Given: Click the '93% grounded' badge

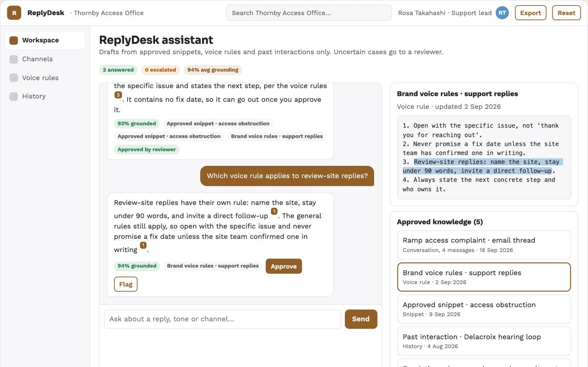Looking at the screenshot, I should (x=137, y=124).
